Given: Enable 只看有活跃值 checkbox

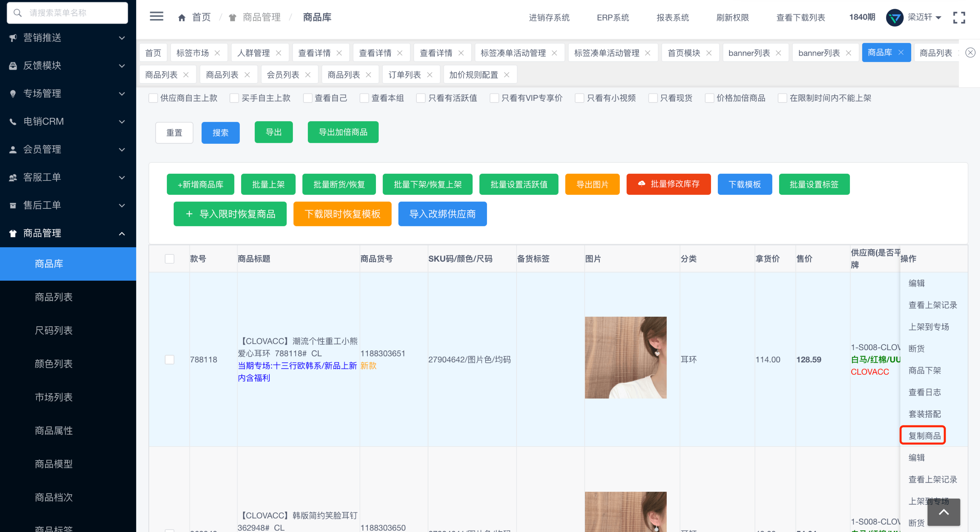Looking at the screenshot, I should point(421,98).
